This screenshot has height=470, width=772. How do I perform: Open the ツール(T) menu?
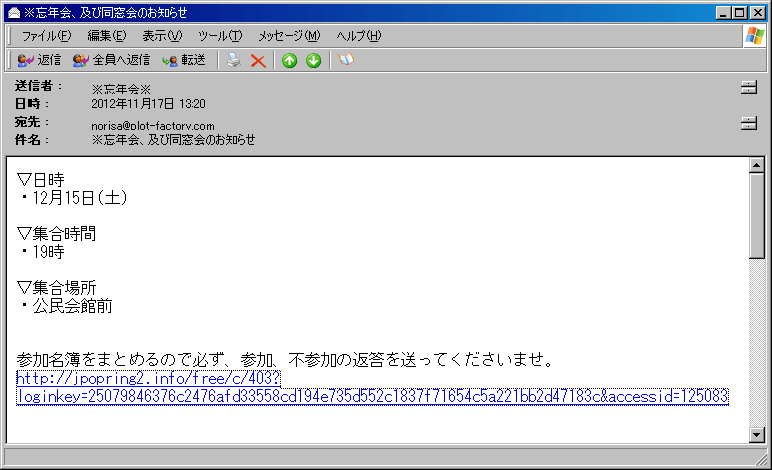(220, 36)
